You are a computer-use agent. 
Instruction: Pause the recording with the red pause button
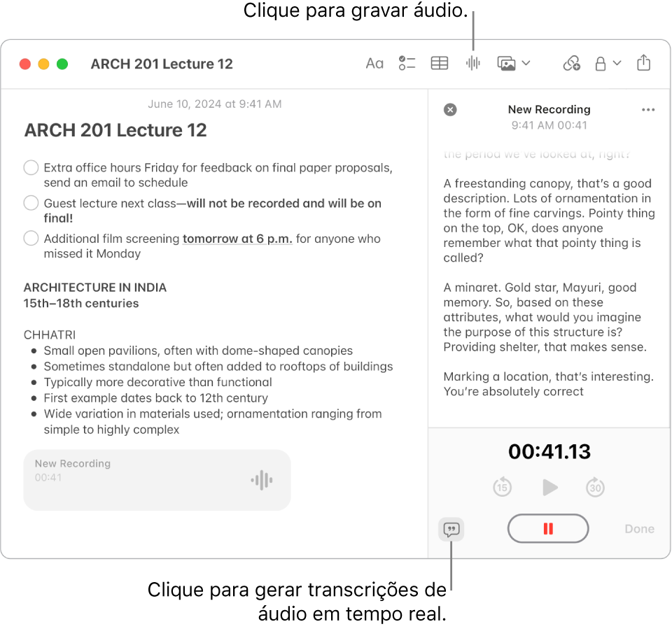(547, 528)
